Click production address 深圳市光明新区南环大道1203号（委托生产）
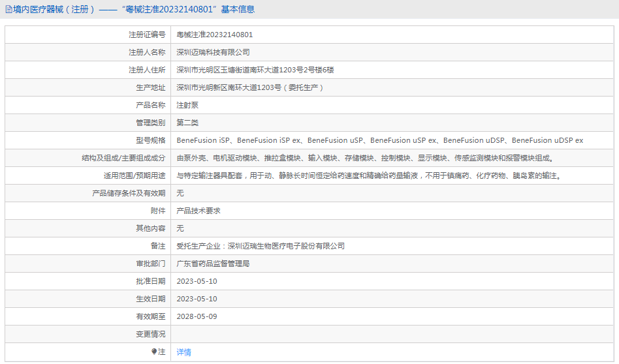Screen dimensions: 619x364 [250, 87]
